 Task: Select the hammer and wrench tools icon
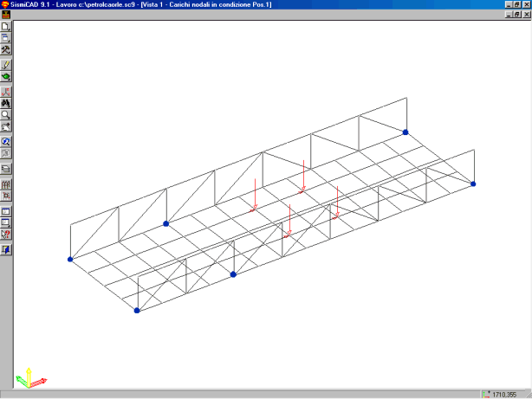point(6,49)
